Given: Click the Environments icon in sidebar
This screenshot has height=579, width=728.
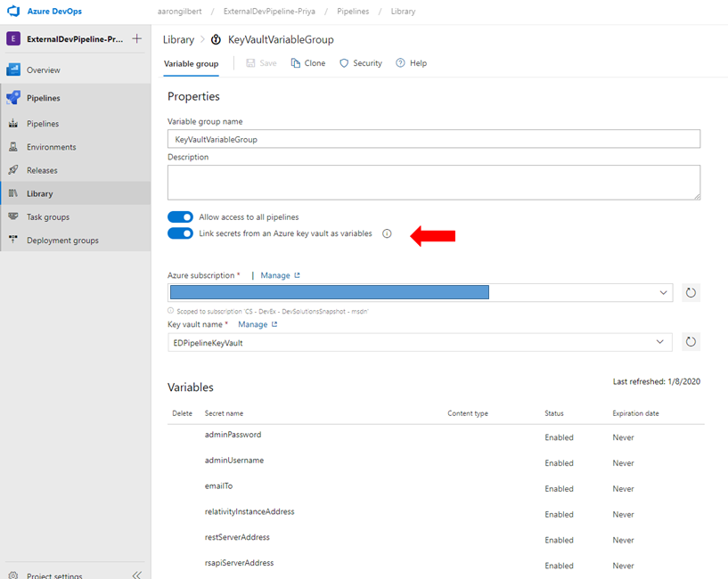Looking at the screenshot, I should pos(13,147).
